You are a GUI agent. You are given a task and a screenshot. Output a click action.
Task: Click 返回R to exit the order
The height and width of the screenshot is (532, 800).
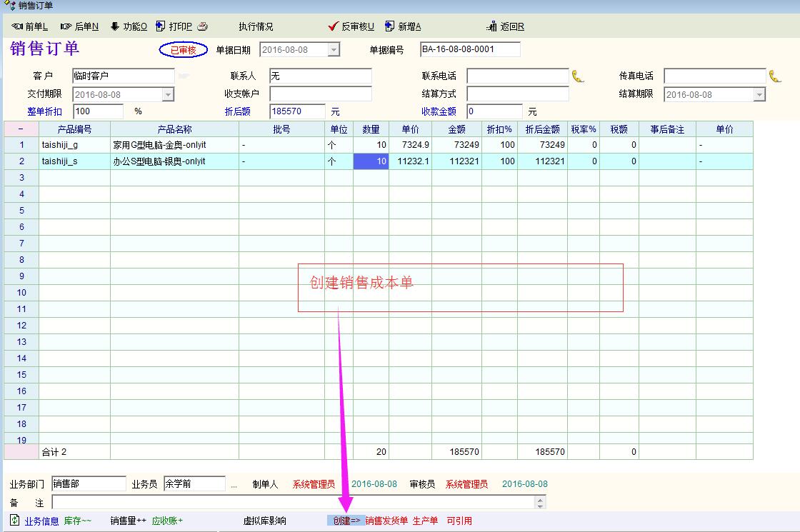point(506,26)
